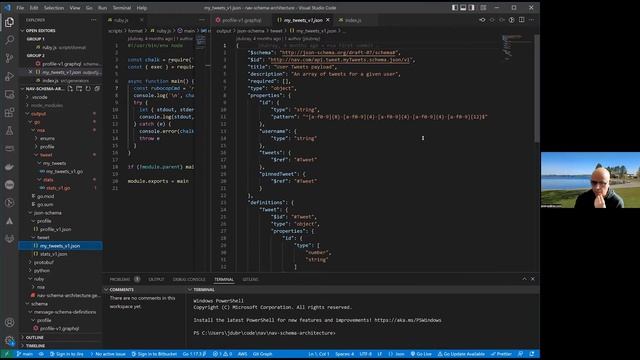Open the Source Control view
Image resolution: width=640 pixels, height=360 pixels.
(9, 58)
